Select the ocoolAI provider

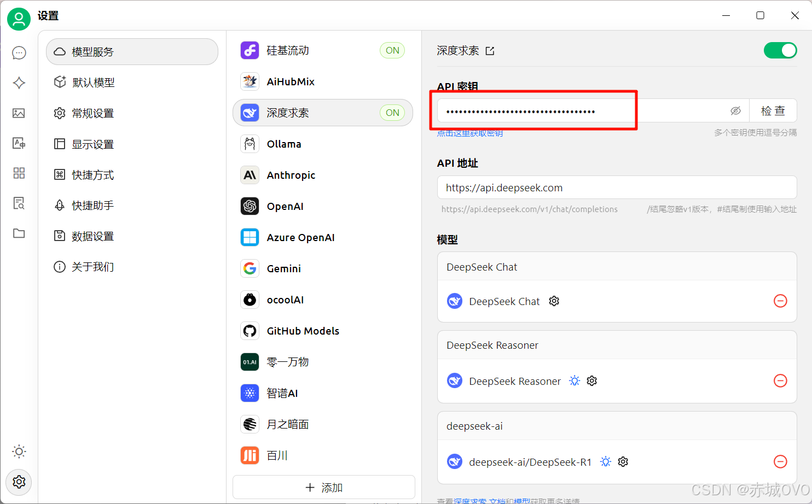coord(323,300)
